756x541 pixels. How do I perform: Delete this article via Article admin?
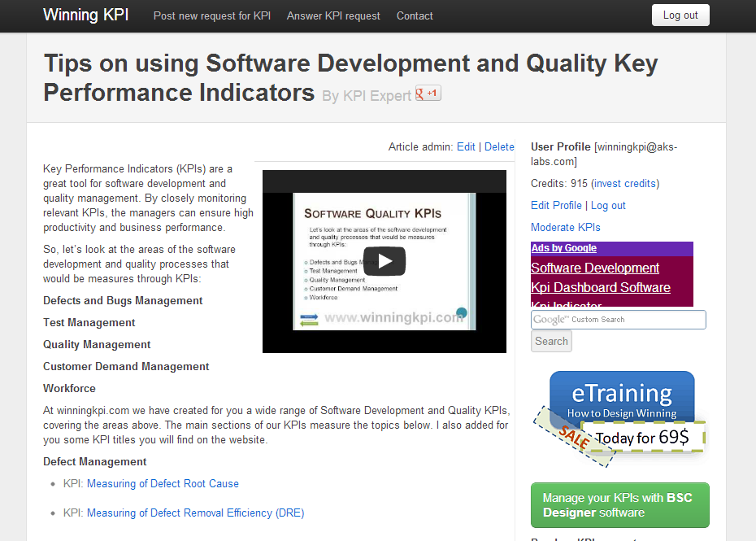click(499, 146)
